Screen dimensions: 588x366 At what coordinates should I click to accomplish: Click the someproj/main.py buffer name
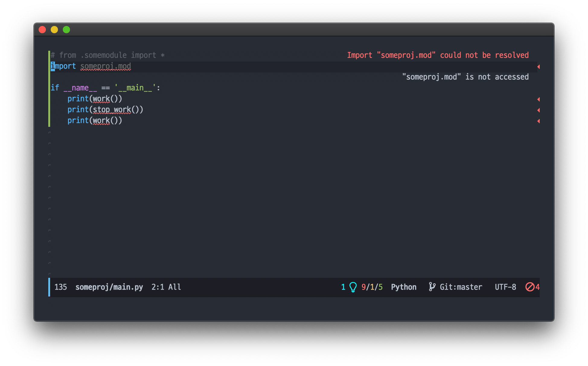point(109,287)
